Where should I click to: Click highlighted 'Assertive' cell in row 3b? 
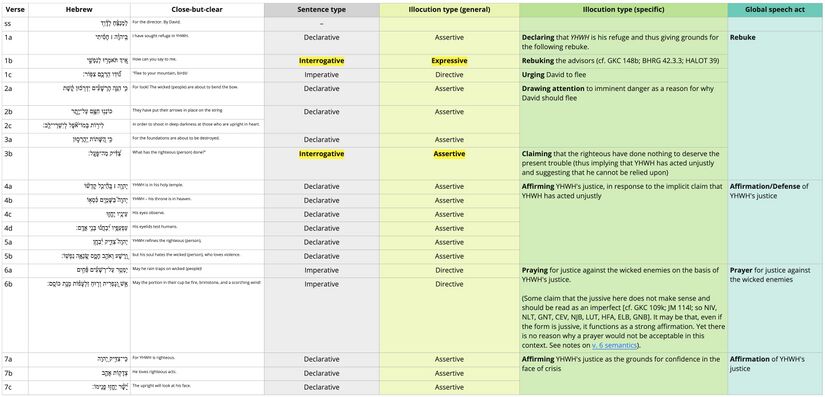pyautogui.click(x=449, y=154)
